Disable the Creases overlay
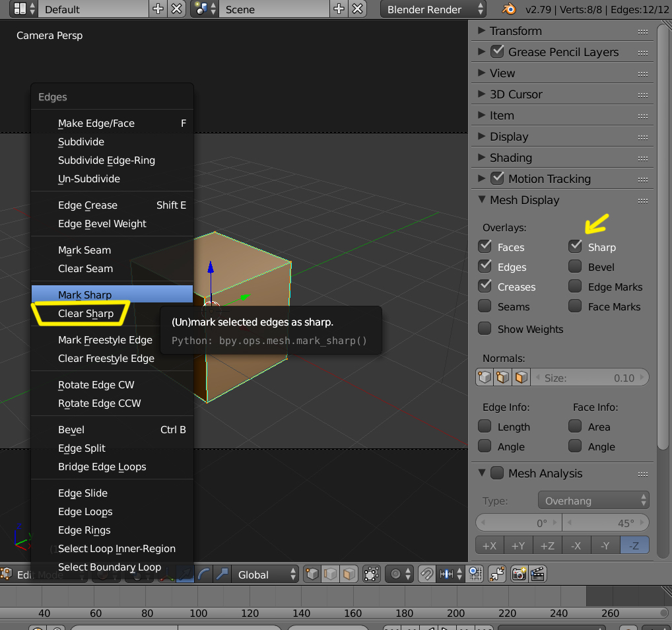 point(485,286)
